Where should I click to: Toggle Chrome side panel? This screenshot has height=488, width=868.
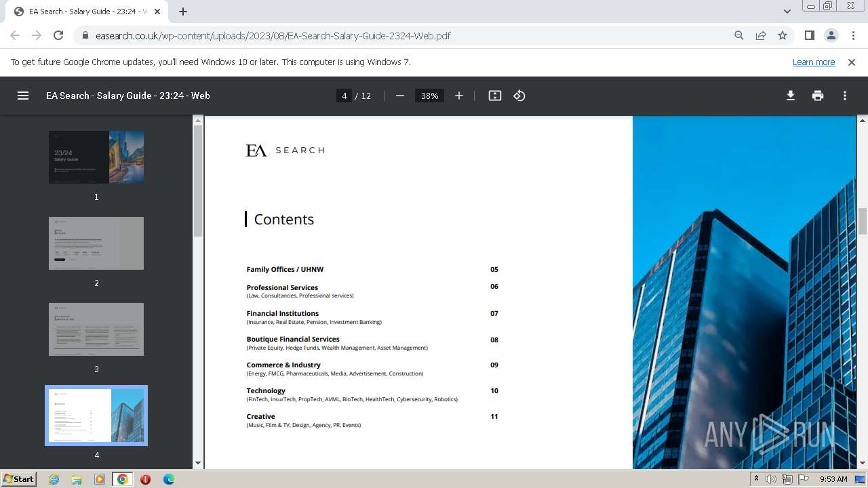click(810, 35)
